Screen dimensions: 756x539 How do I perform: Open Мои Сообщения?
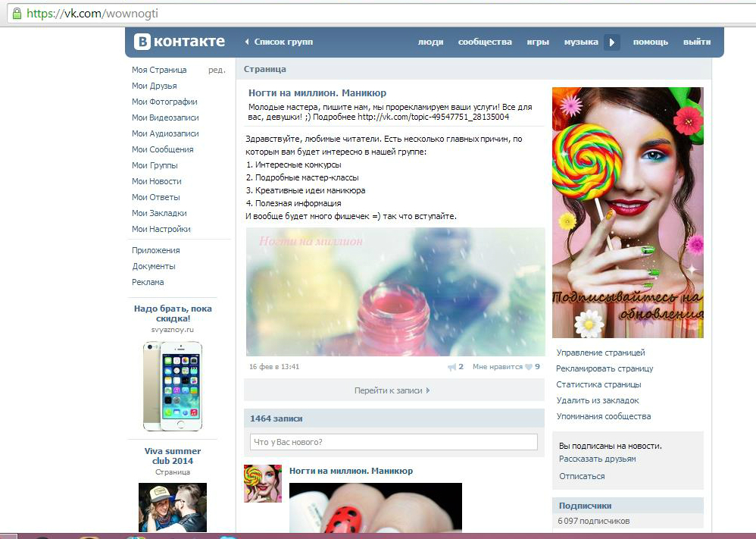[x=162, y=149]
